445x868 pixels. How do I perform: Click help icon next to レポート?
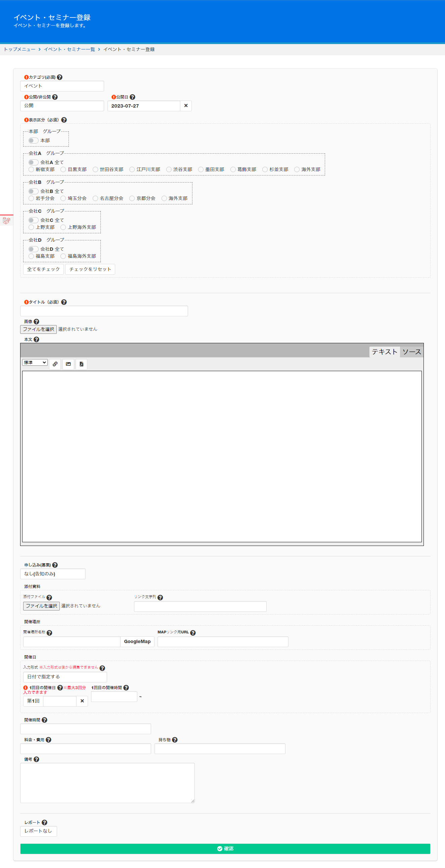coord(44,823)
